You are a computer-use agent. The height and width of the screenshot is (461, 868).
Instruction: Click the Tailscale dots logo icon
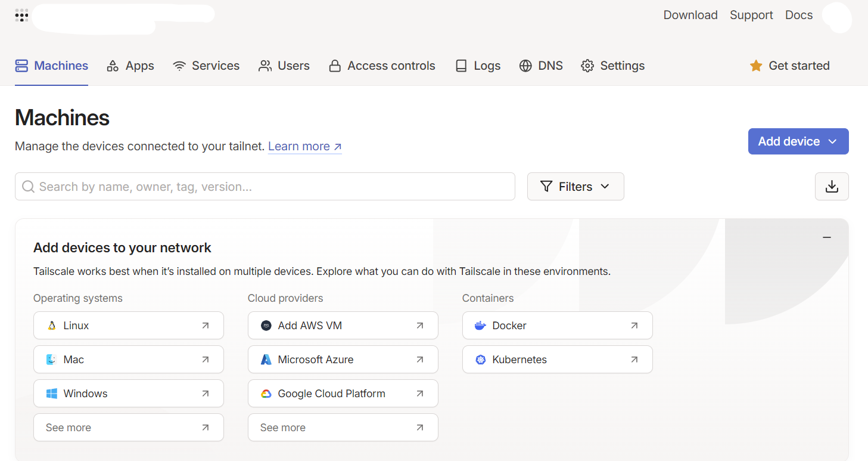[x=21, y=16]
